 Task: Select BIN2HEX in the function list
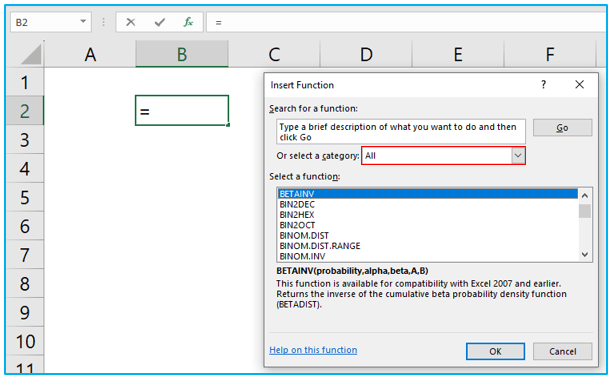[x=428, y=215]
